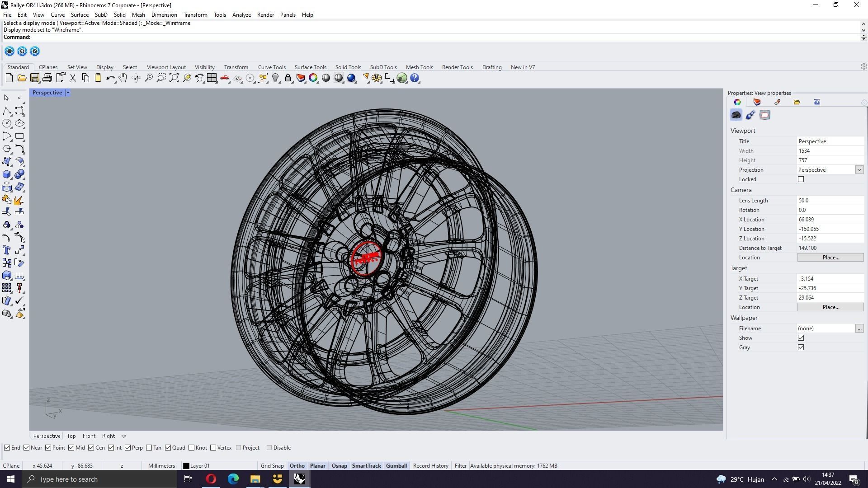Toggle the Vertex osnap checkbox
The image size is (868, 488).
pos(213,448)
